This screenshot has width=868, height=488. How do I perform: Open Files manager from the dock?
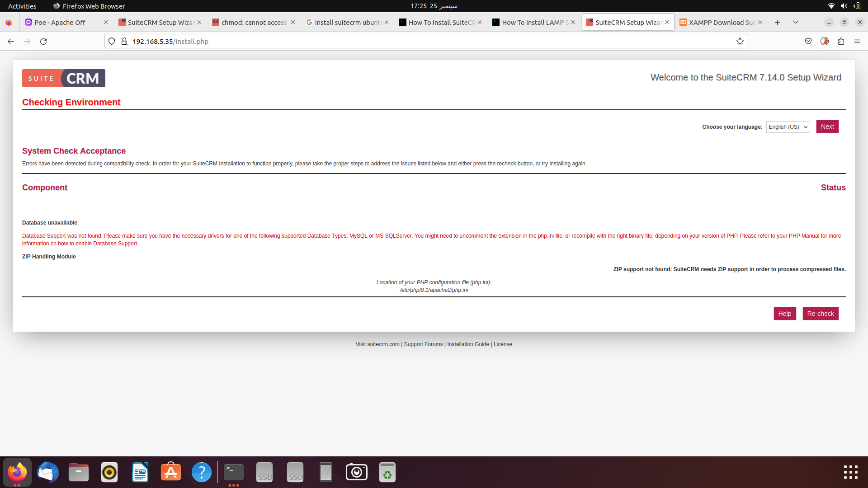pyautogui.click(x=79, y=472)
